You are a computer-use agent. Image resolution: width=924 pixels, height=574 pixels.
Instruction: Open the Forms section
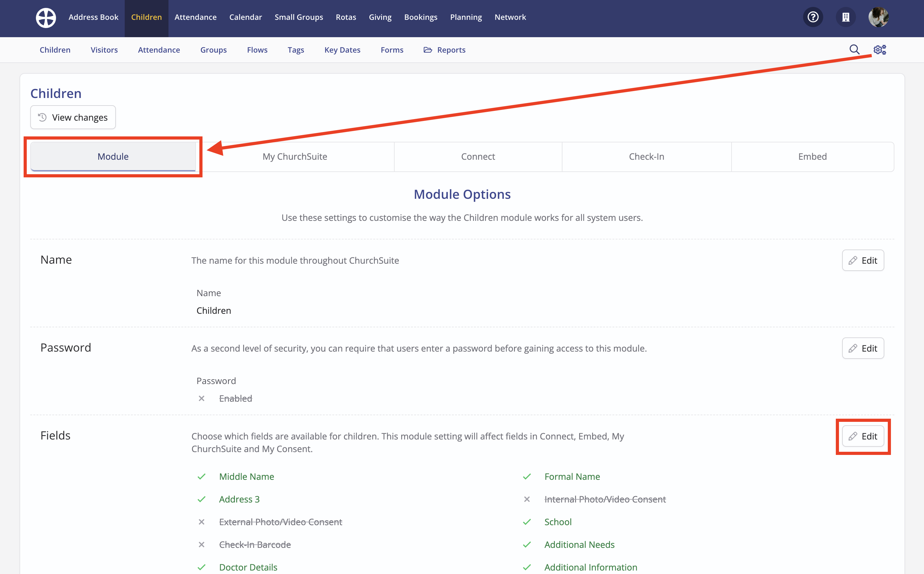coord(392,50)
